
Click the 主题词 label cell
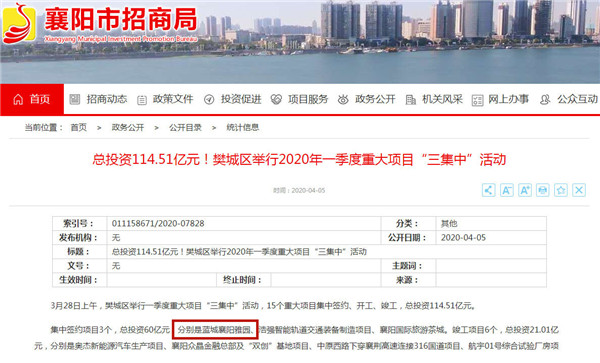pos(408,266)
